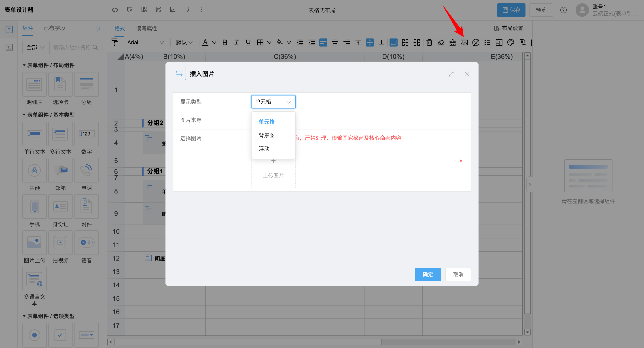This screenshot has height=348, width=644.
Task: Select align right icon
Action: click(x=347, y=42)
